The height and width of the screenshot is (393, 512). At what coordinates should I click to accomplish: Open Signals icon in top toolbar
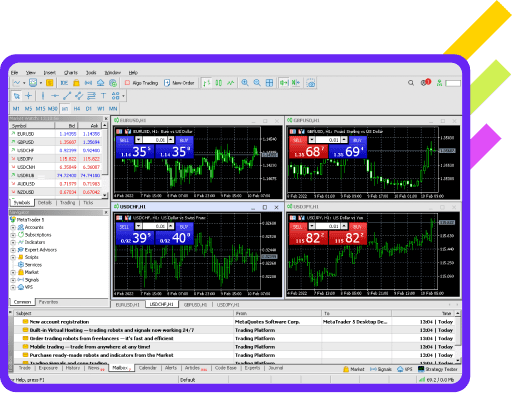tap(88, 83)
